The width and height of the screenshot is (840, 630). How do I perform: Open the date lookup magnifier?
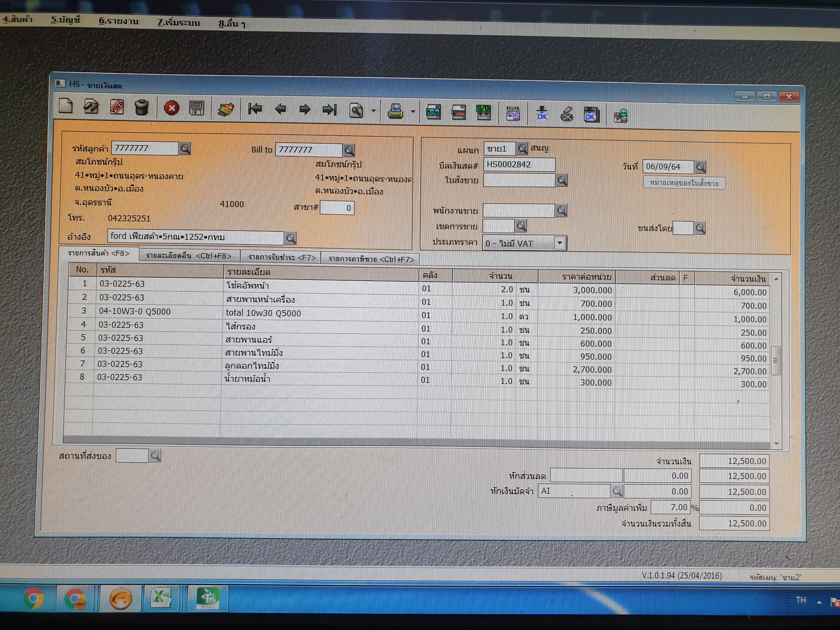point(701,166)
